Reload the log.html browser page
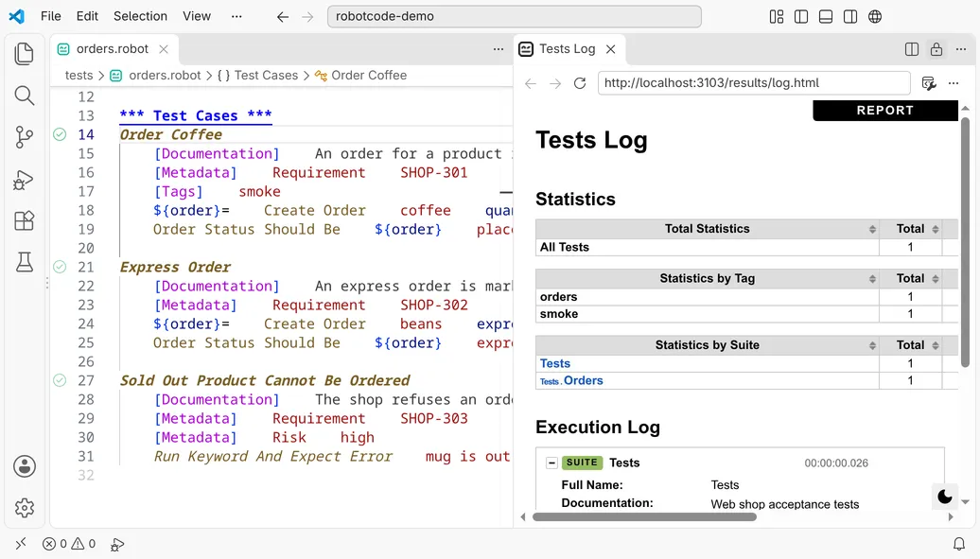980x559 pixels. click(x=580, y=83)
